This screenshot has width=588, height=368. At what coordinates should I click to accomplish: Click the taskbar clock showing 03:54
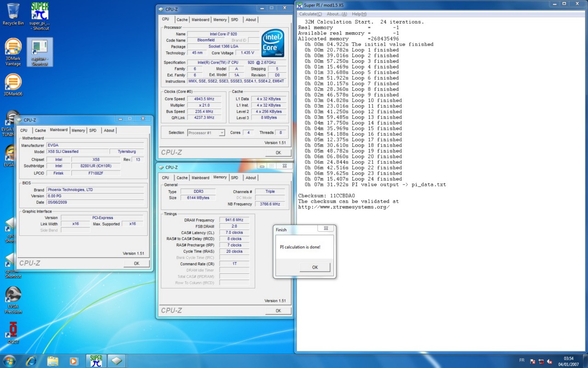[569, 361]
